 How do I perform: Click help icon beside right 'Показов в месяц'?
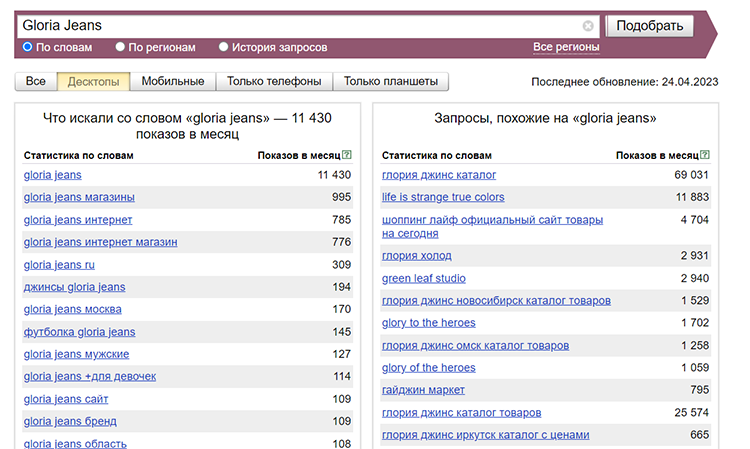coord(706,155)
